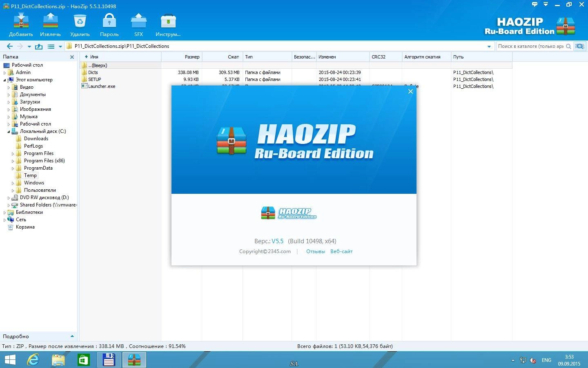The width and height of the screenshot is (588, 368).
Task: Open the Windows Start button
Action: click(10, 360)
